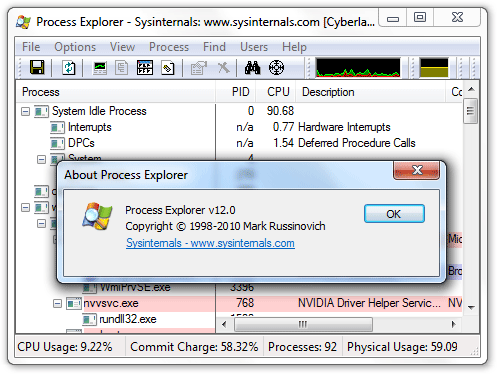
Task: Open the Sysinternals website link
Action: click(210, 243)
